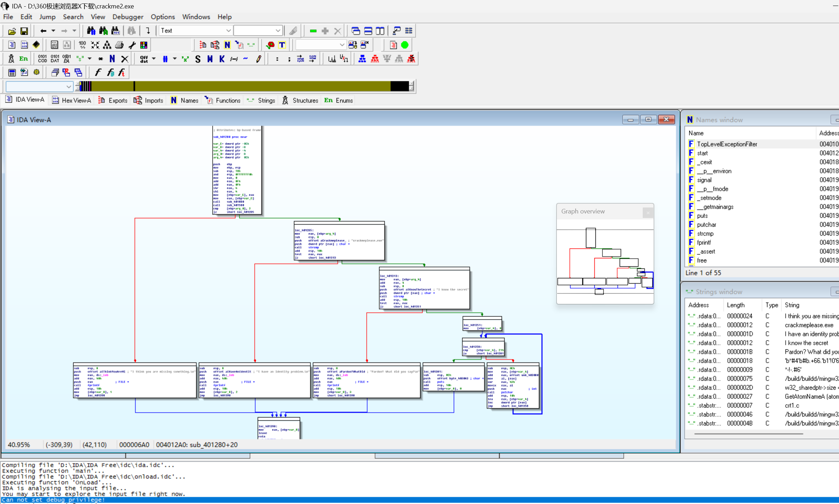
Task: Click the green circle run icon
Action: pyautogui.click(x=405, y=45)
